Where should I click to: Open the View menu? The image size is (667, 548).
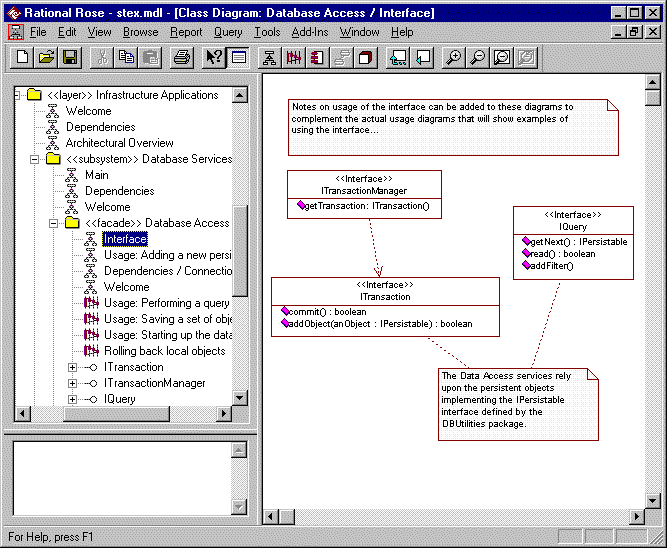pyautogui.click(x=99, y=32)
